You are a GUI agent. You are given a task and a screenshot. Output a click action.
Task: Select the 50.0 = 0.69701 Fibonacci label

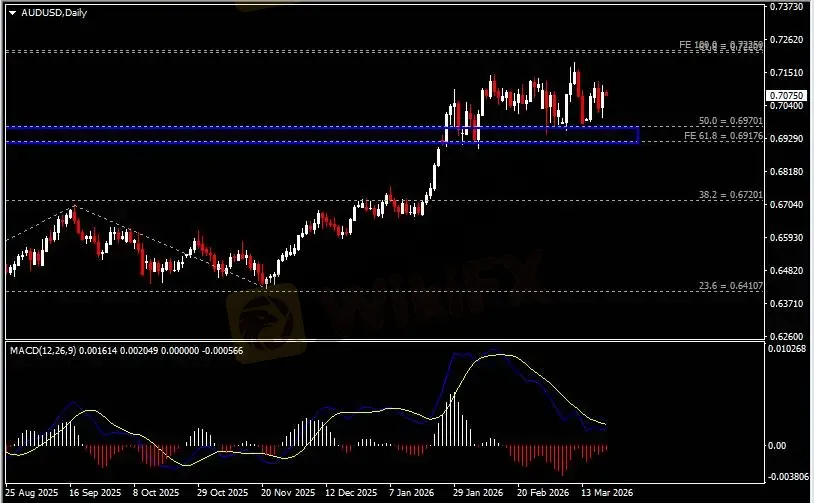(x=731, y=121)
